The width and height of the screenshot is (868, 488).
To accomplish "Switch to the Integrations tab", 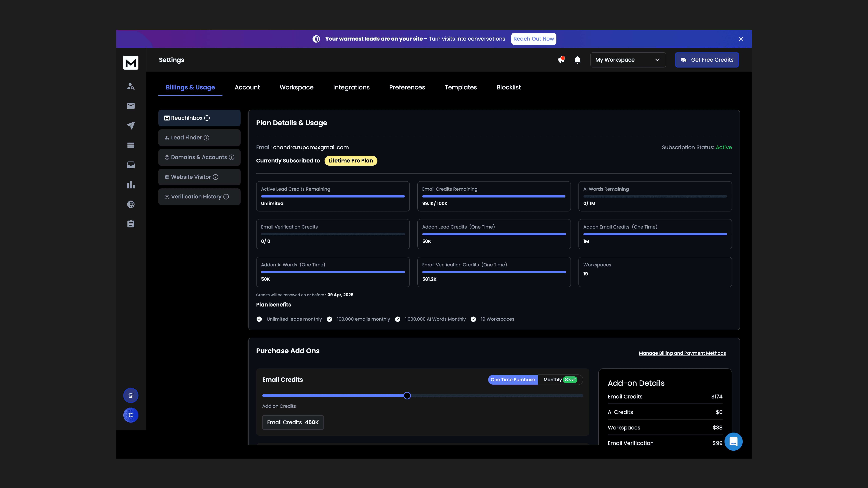I will (x=351, y=87).
